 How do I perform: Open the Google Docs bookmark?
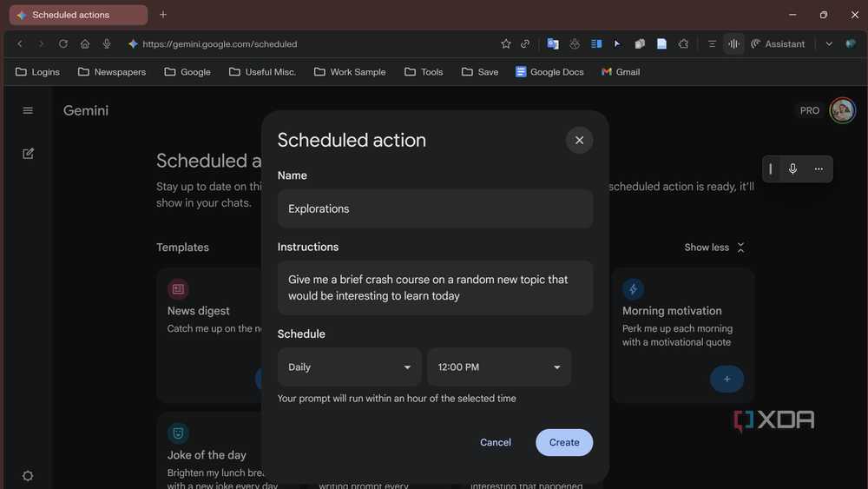point(549,72)
